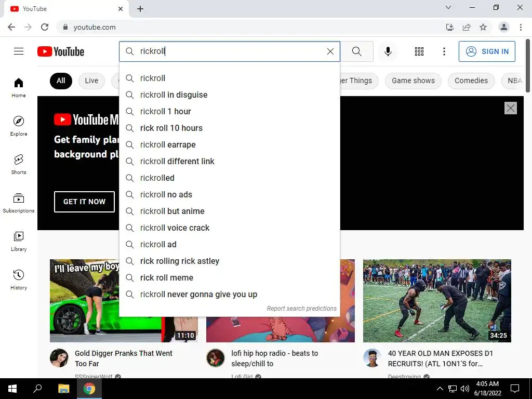This screenshot has height=399, width=532.
Task: Select the Live filter chip
Action: [91, 81]
